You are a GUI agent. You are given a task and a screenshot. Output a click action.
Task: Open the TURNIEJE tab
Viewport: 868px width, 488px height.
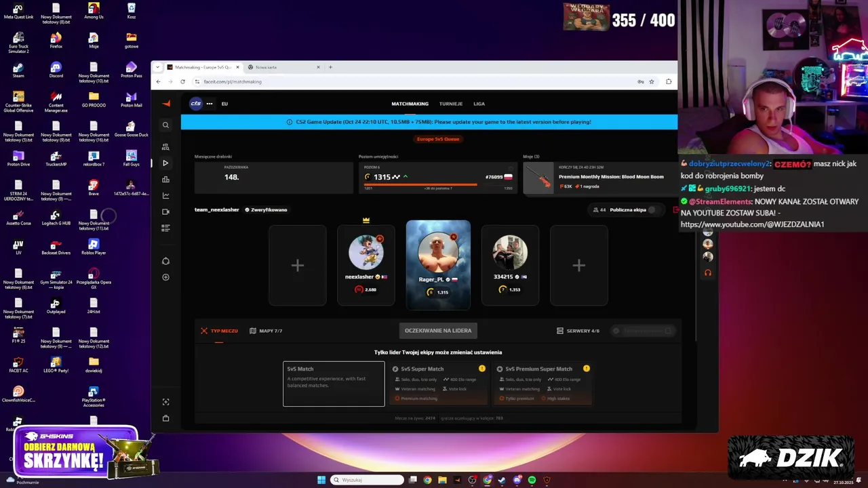[x=451, y=104]
